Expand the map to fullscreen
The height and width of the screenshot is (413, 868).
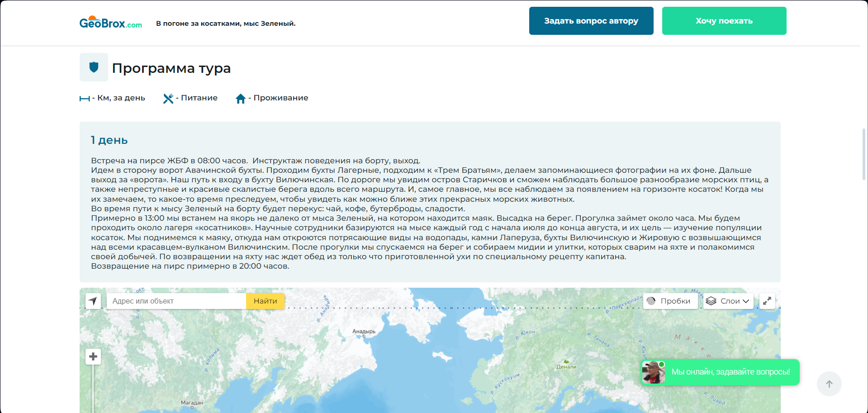[x=767, y=301]
